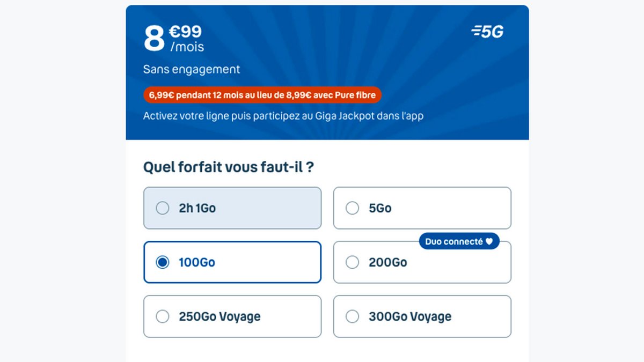644x362 pixels.
Task: Choose the 100Go plan option
Action: [232, 262]
